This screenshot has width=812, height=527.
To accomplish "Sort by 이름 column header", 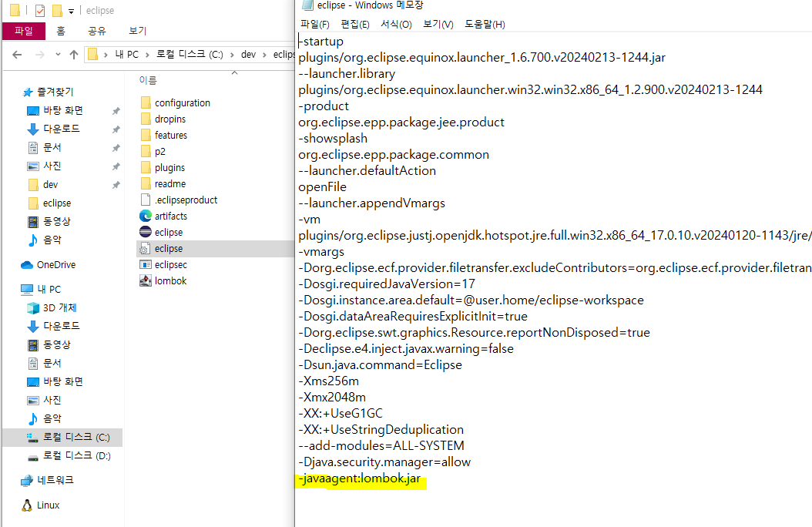I will pos(148,80).
